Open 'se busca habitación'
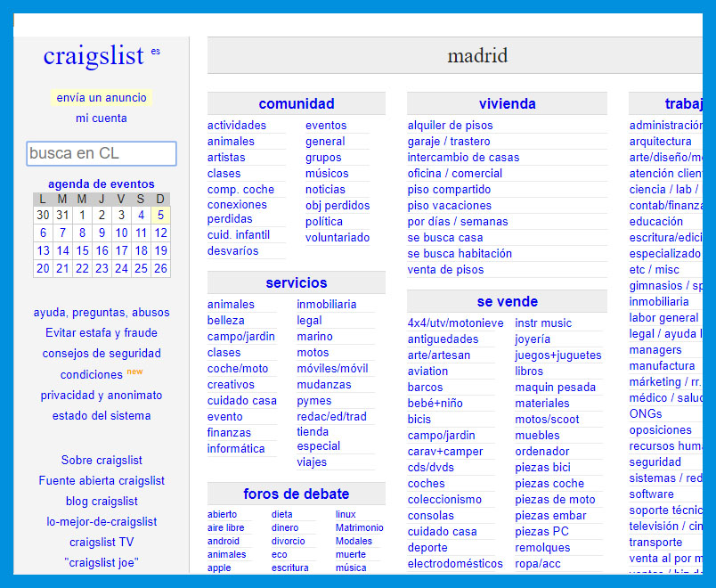This screenshot has width=716, height=588. 460,253
